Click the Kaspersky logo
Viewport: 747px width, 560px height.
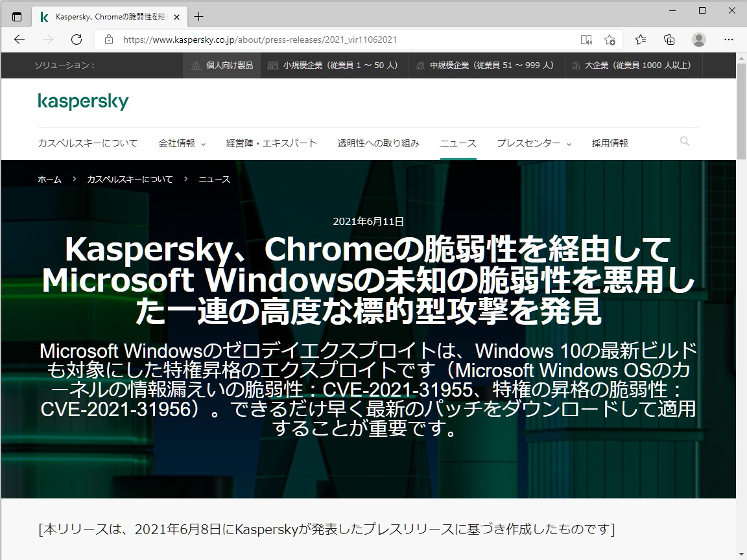84,101
